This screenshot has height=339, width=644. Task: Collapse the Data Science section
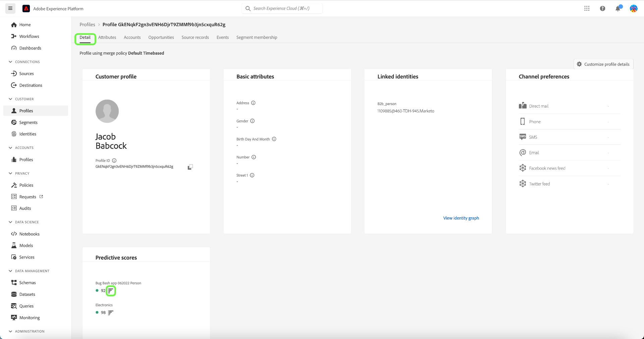10,222
